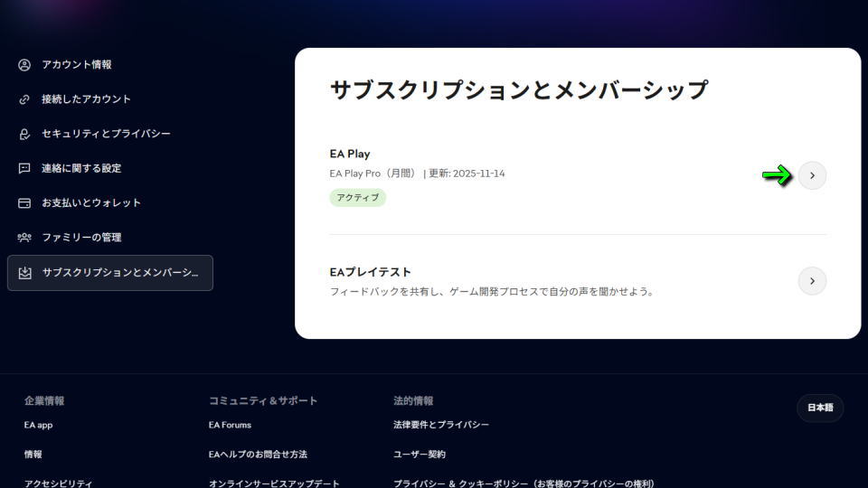Image resolution: width=868 pixels, height=488 pixels.
Task: Open 接続したアカウント in the sidebar
Action: tap(87, 99)
